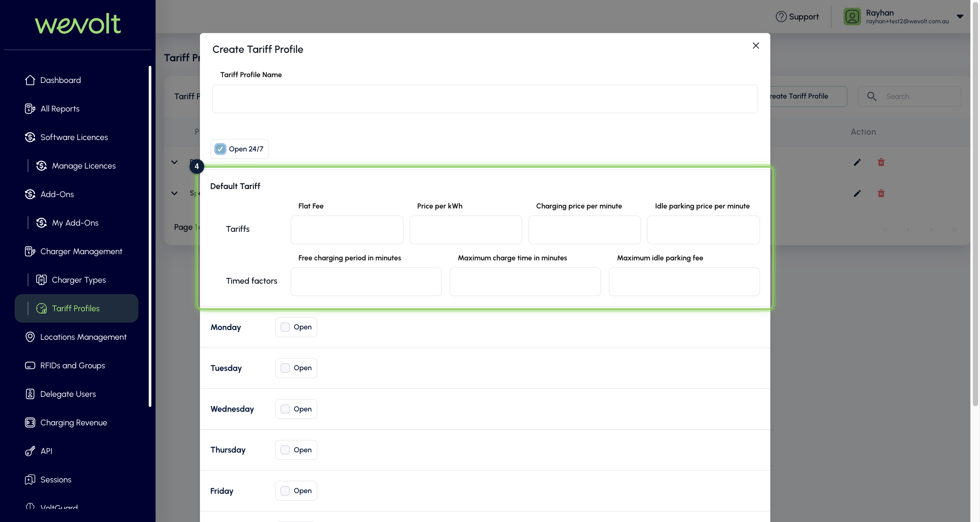Click the second row's red trash icon

[x=881, y=194]
